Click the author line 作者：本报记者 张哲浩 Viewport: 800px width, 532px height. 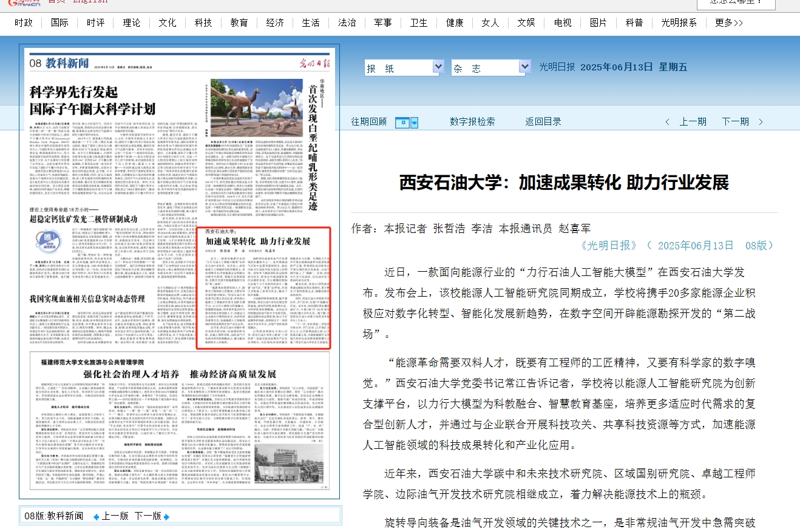470,229
